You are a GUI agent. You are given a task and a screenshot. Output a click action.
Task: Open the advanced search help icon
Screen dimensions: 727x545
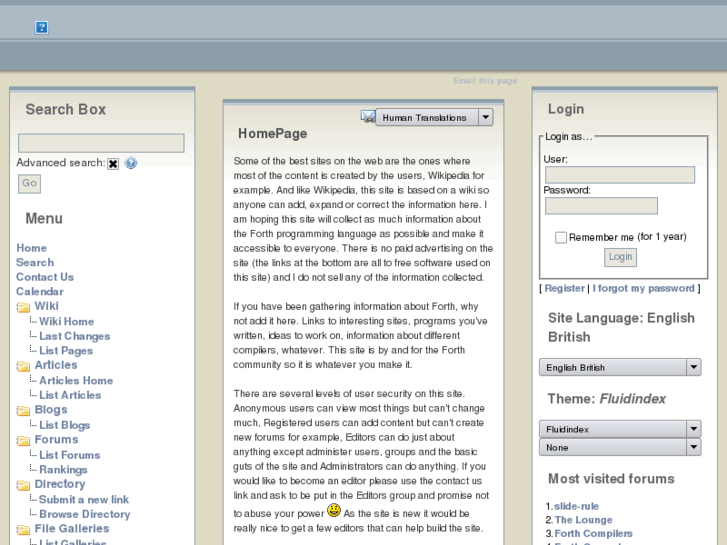[x=131, y=163]
